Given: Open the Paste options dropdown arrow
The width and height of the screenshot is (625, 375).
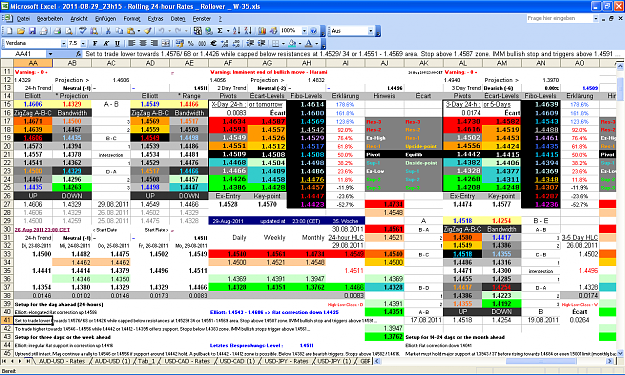Looking at the screenshot, I should coord(139,31).
